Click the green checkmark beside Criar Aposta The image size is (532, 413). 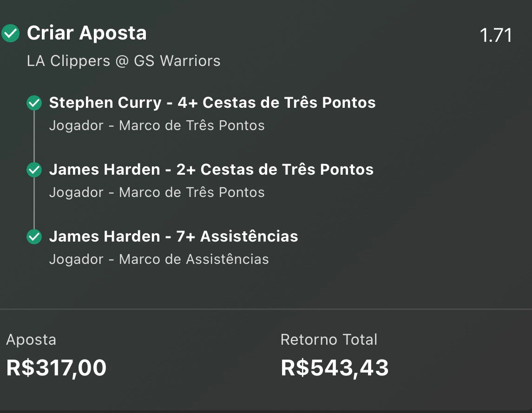coord(11,33)
